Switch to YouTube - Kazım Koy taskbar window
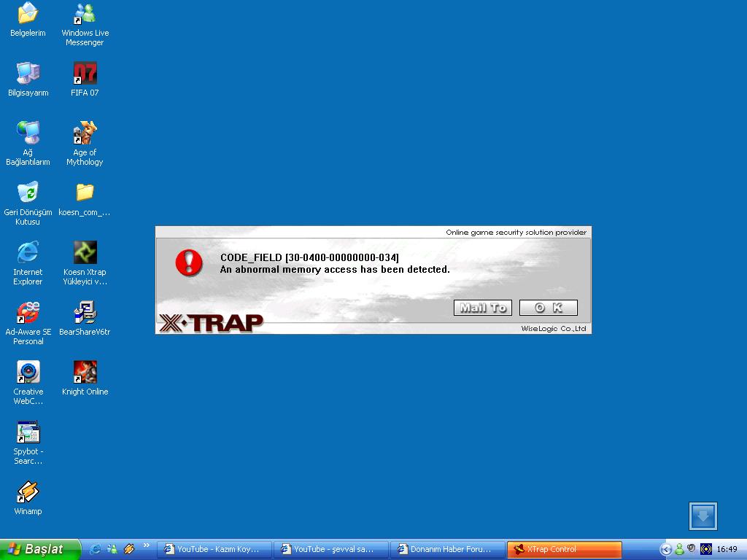 click(214, 549)
